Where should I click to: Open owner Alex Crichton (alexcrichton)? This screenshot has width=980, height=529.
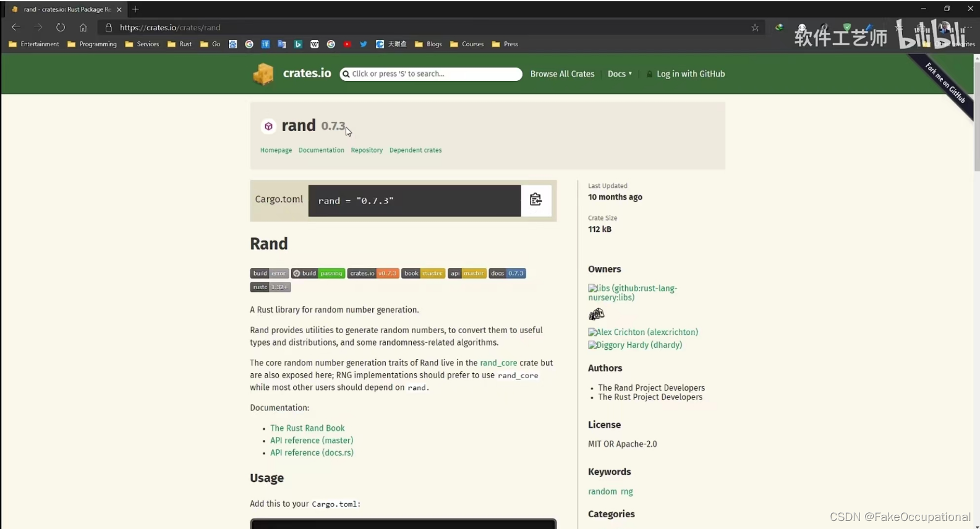[643, 332]
